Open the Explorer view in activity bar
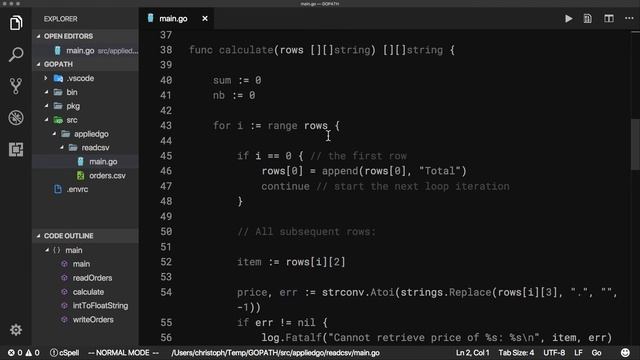 [x=16, y=22]
